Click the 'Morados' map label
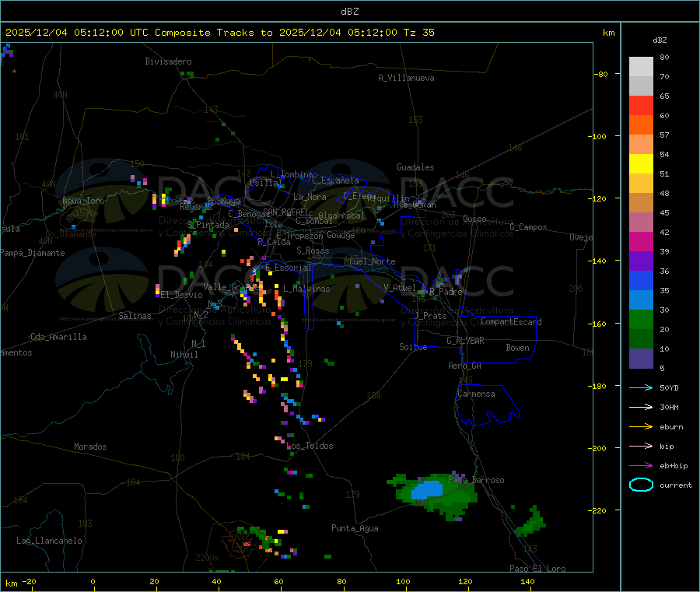The image size is (700, 592). 91,447
